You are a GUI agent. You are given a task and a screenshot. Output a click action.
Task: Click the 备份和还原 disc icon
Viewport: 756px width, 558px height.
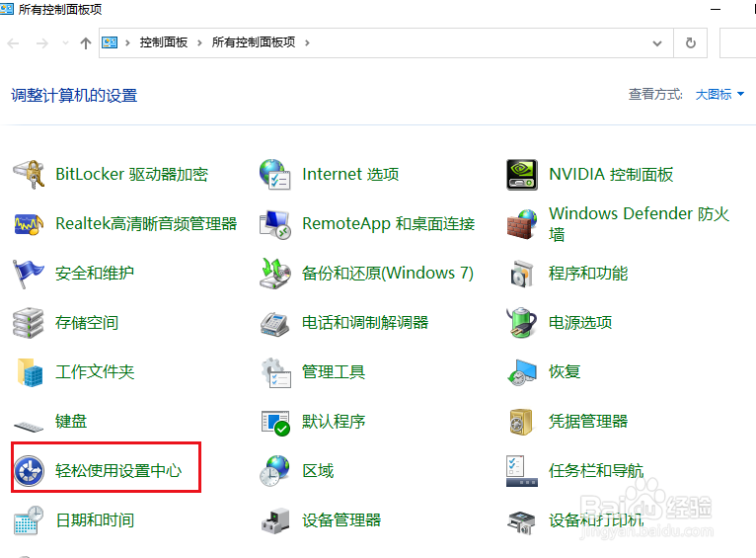coord(274,274)
